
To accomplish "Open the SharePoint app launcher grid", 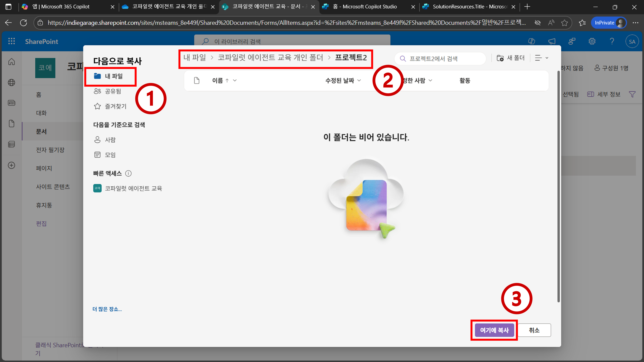I will (11, 41).
